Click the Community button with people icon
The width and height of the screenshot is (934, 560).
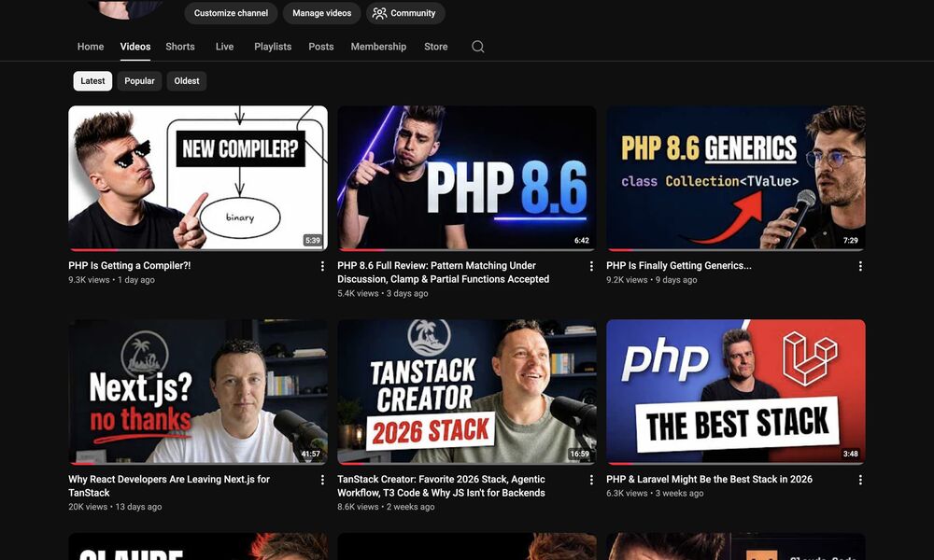405,13
